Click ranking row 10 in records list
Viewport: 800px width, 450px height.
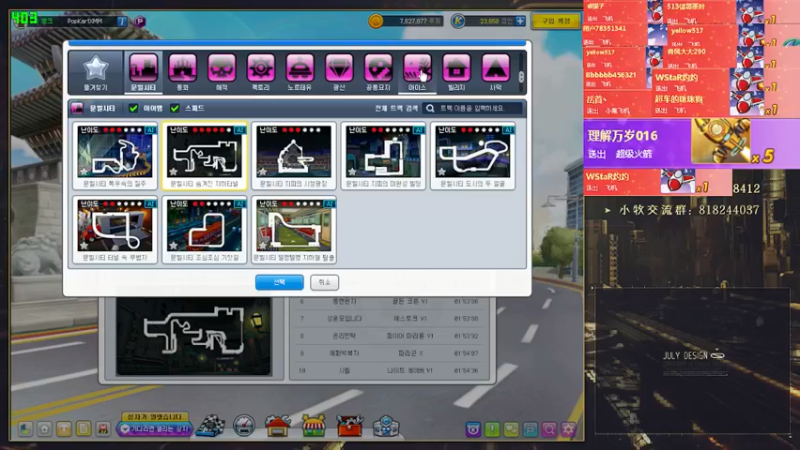coord(390,370)
